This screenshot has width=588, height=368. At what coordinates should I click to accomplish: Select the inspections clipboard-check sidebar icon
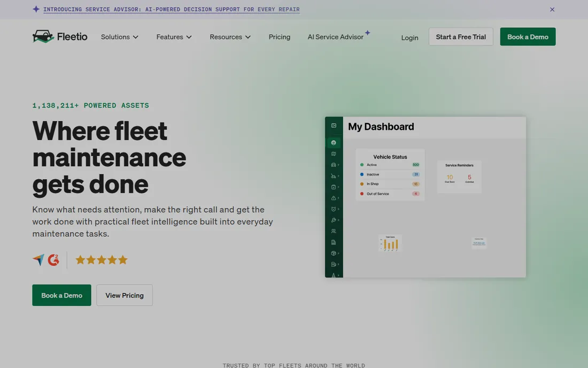point(334,187)
